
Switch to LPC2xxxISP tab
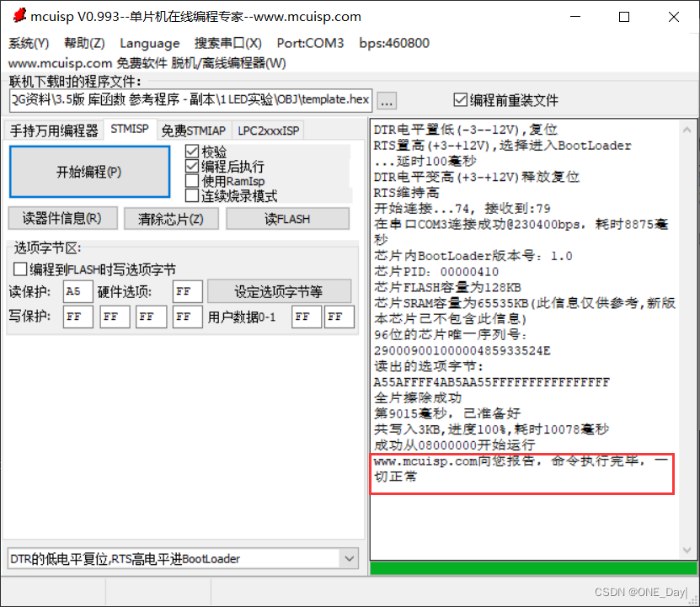click(269, 130)
